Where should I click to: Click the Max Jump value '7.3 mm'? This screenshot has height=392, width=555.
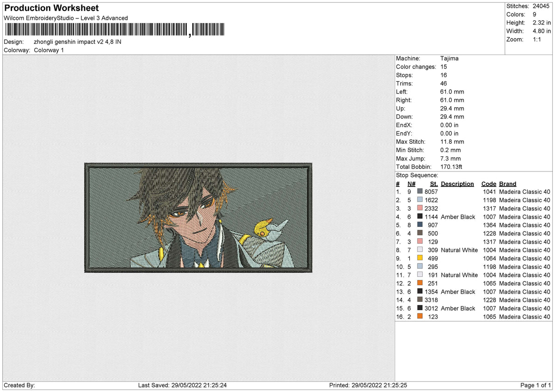point(451,159)
